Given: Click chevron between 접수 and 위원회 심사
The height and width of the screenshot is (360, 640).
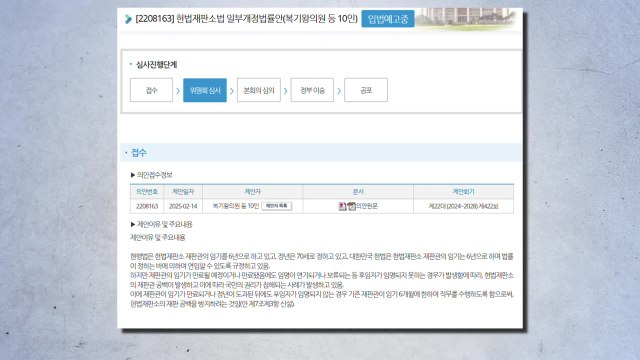Looking at the screenshot, I should tap(178, 91).
